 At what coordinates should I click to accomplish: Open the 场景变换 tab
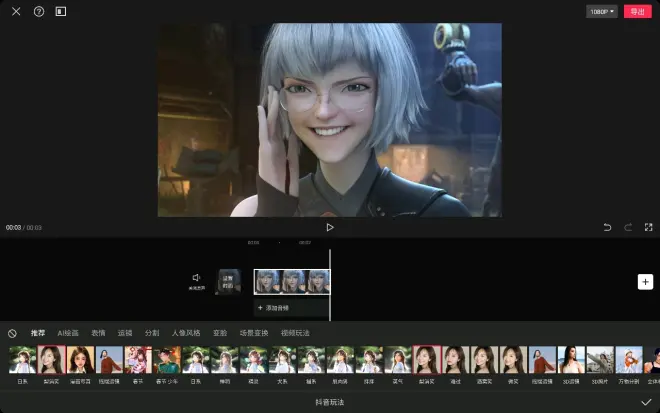point(255,333)
